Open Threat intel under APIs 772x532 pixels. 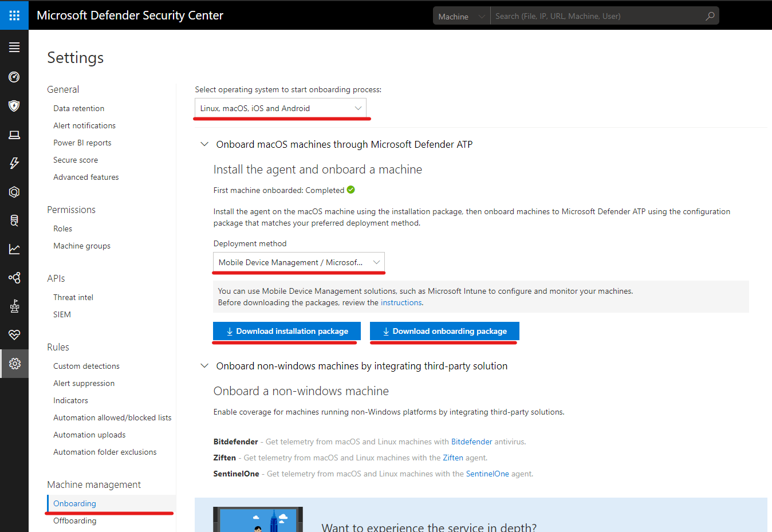73,297
